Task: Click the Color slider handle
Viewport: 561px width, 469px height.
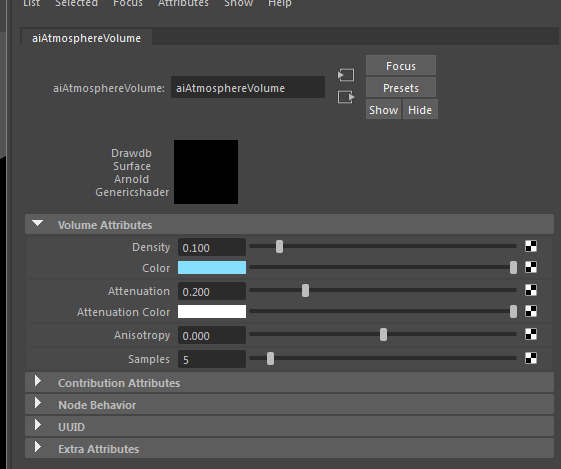Action: 513,268
